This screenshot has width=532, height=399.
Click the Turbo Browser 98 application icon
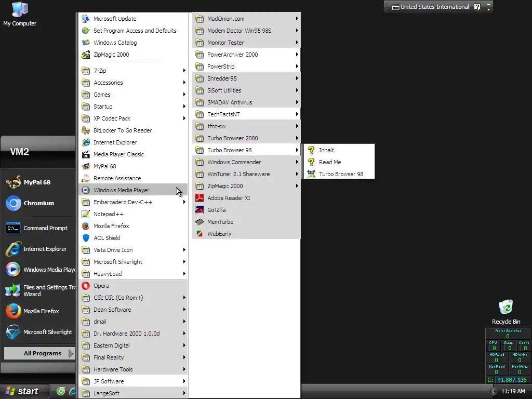click(x=311, y=174)
